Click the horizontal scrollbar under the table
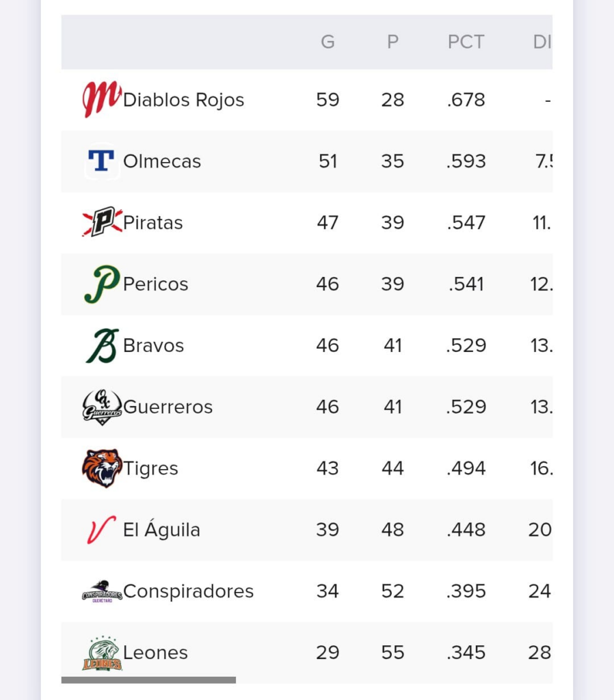 (x=148, y=680)
